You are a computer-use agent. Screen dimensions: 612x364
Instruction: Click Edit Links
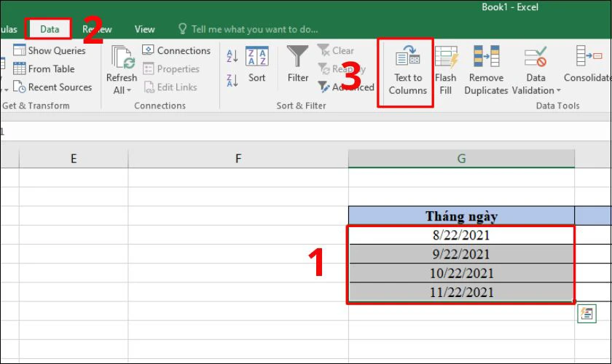point(170,87)
